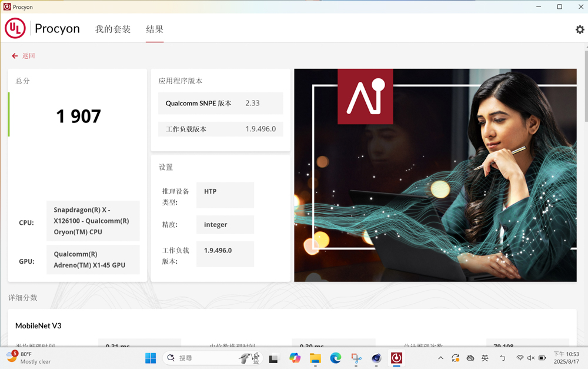Image resolution: width=588 pixels, height=369 pixels.
Task: Click the vertical scrollbar thumb
Action: [x=586, y=87]
